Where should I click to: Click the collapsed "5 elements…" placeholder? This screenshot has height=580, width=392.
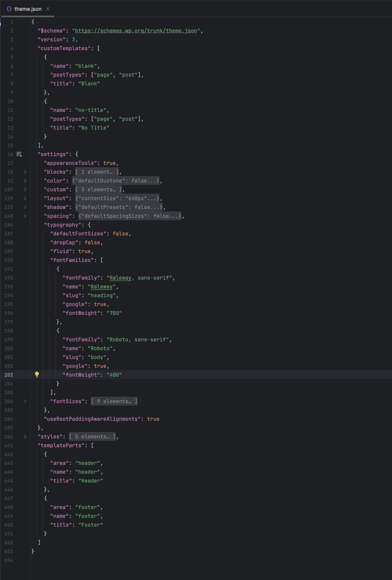tap(92, 437)
